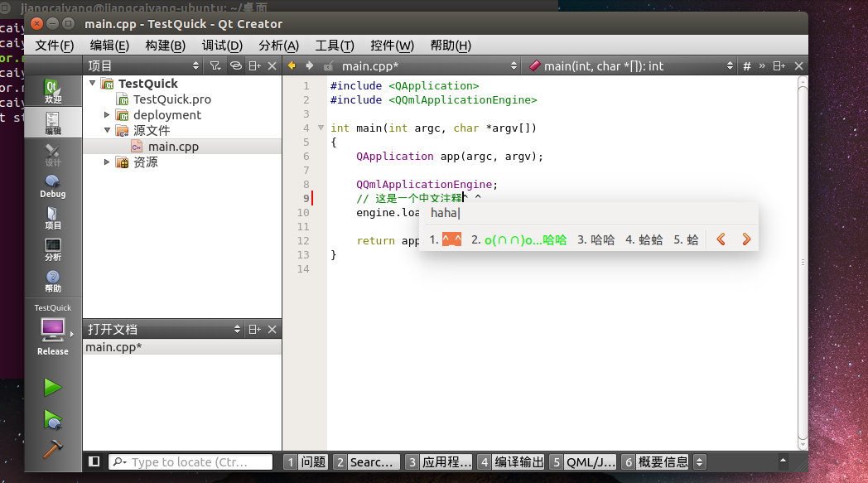This screenshot has width=868, height=483.
Task: Choose IME candidate 4 蛤蛤
Action: tap(644, 239)
